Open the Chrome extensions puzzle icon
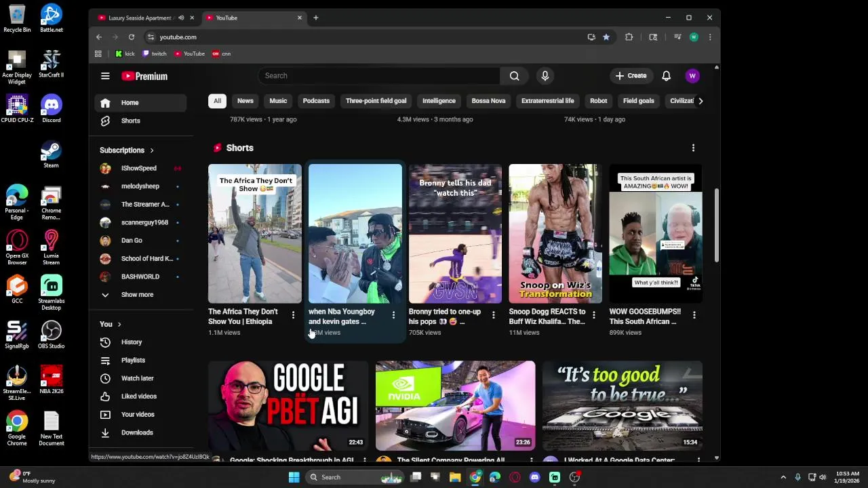The image size is (868, 488). pyautogui.click(x=629, y=37)
